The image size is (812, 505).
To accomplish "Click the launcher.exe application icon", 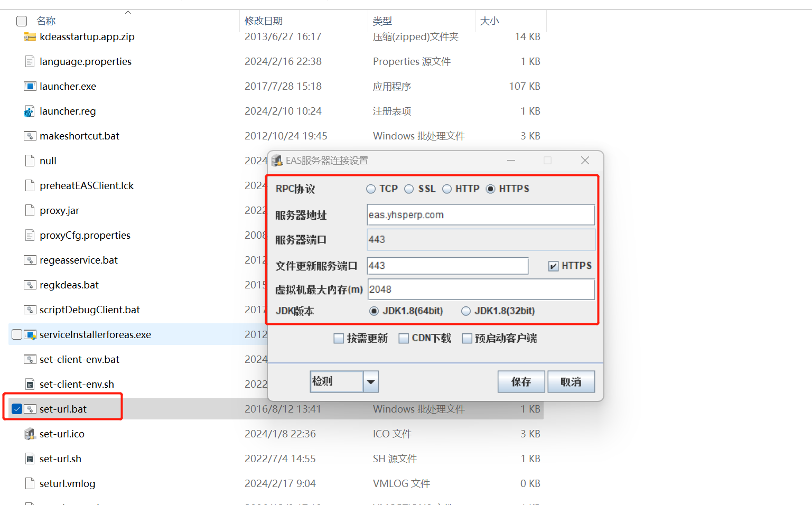I will click(30, 87).
